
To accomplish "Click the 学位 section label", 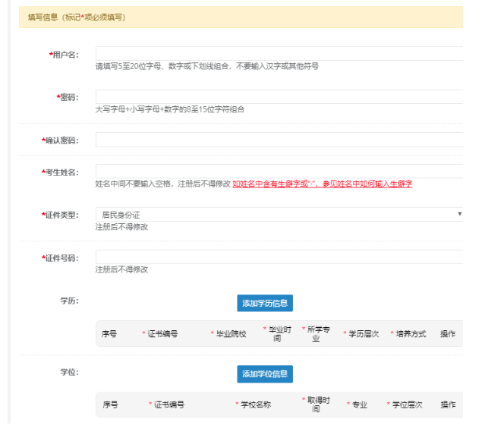I will click(69, 372).
